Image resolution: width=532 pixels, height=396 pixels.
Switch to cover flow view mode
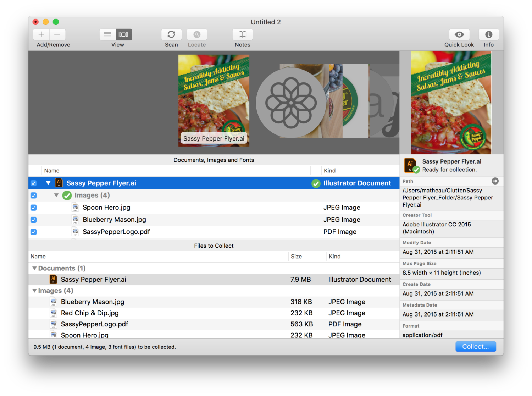click(124, 34)
